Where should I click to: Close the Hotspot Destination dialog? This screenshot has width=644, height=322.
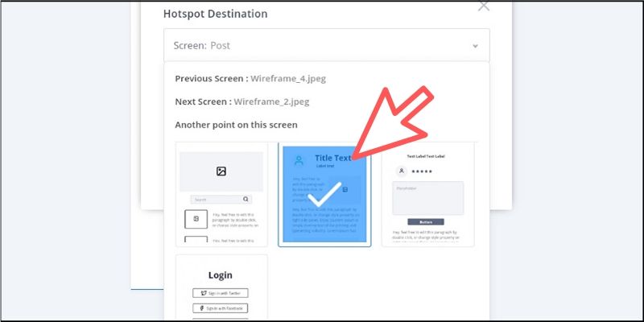click(484, 6)
